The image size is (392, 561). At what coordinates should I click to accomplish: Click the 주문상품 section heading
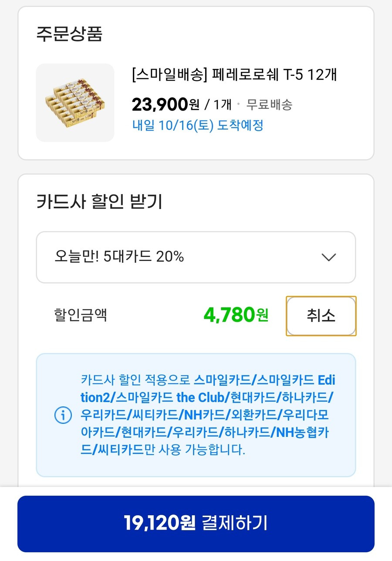point(69,34)
